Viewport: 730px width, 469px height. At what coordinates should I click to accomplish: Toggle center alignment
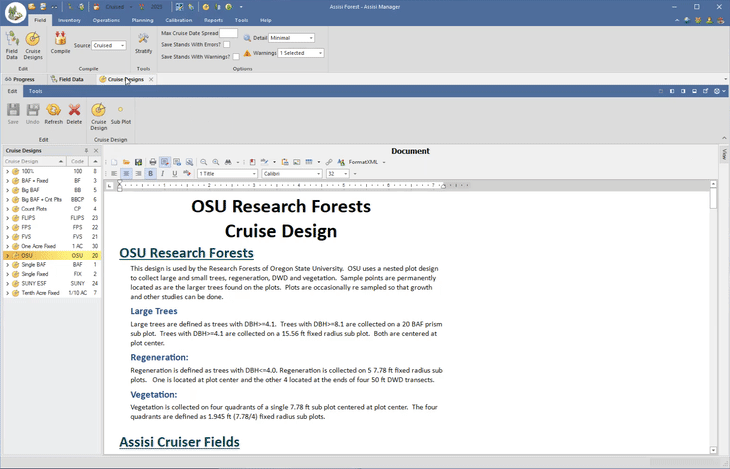pos(126,174)
